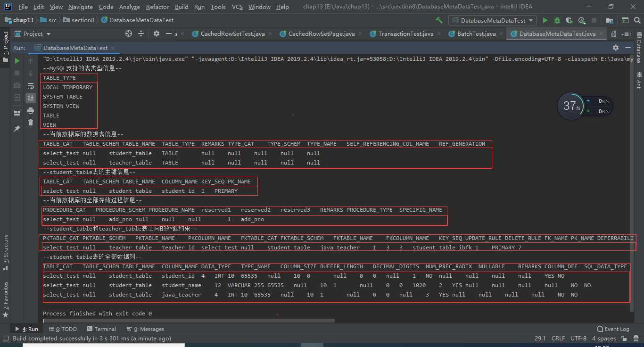Open the Refactor menu

click(157, 7)
